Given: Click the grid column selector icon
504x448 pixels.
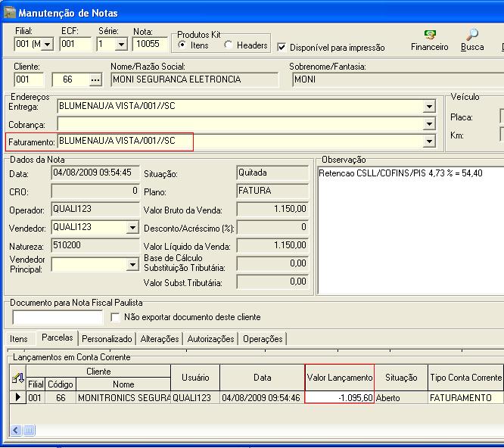Looking at the screenshot, I should coord(18,378).
